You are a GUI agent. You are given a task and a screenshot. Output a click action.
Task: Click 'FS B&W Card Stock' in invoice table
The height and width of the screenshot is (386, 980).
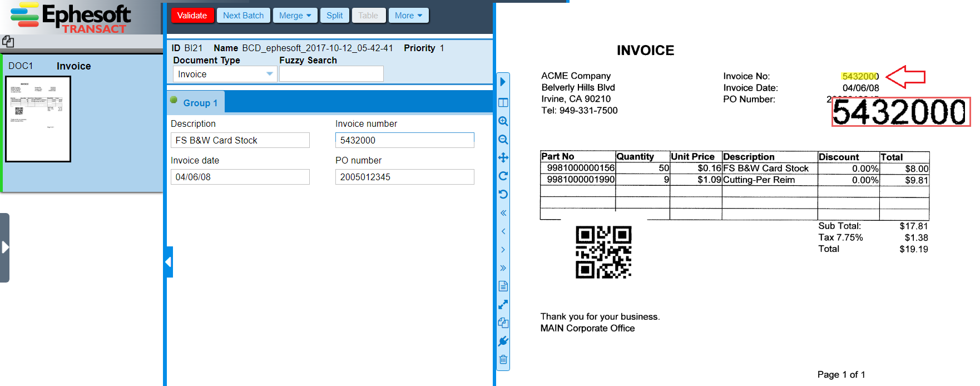pyautogui.click(x=766, y=168)
